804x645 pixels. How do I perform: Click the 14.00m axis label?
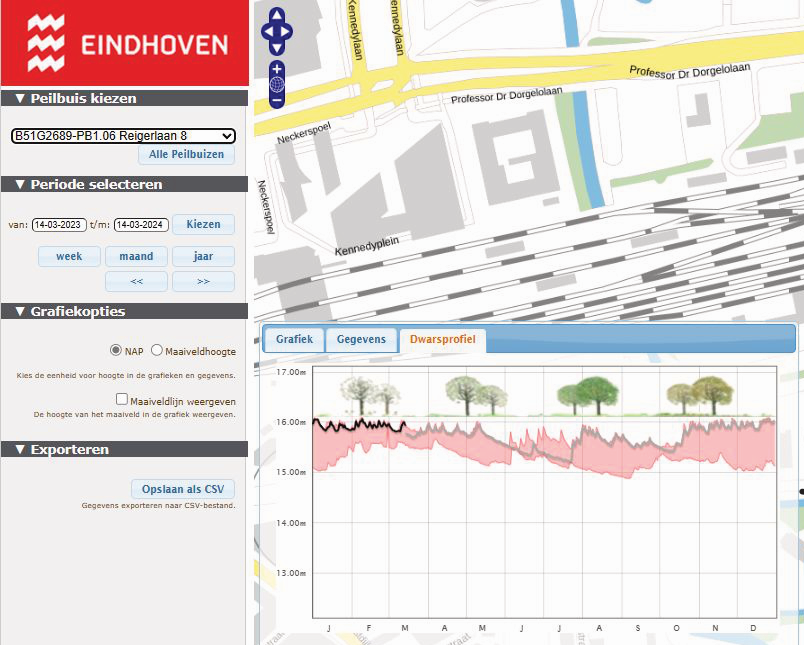pos(291,523)
